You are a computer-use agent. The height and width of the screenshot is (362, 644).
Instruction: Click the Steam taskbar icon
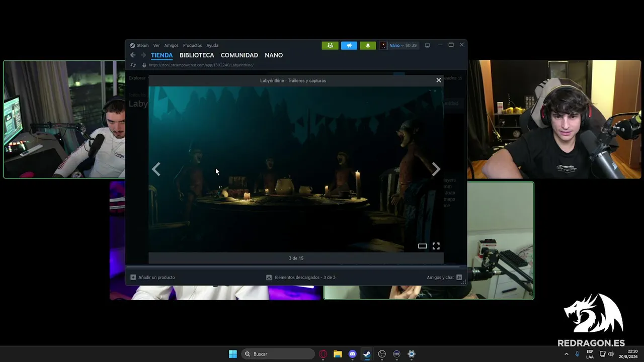pyautogui.click(x=367, y=354)
